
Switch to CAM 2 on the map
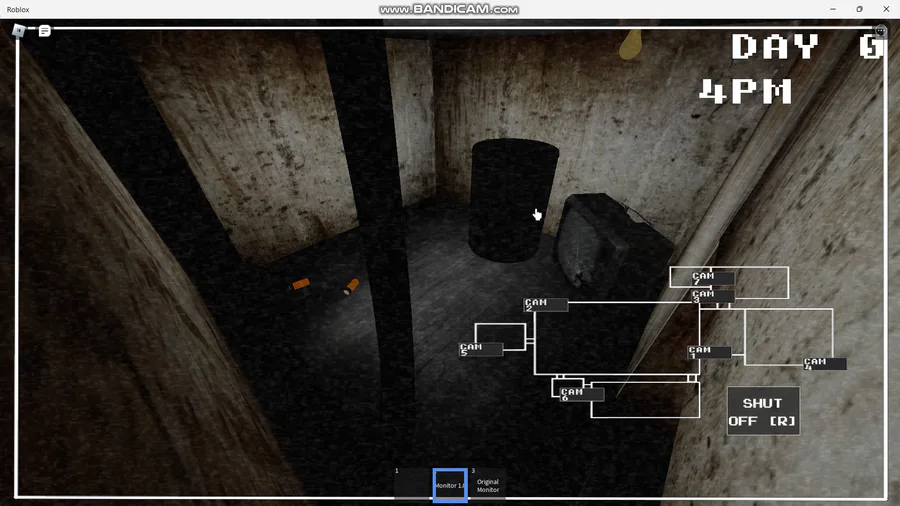(546, 305)
